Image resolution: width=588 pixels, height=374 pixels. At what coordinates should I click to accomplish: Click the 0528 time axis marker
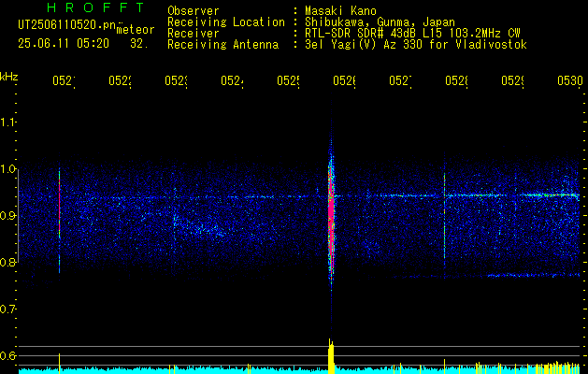(456, 80)
